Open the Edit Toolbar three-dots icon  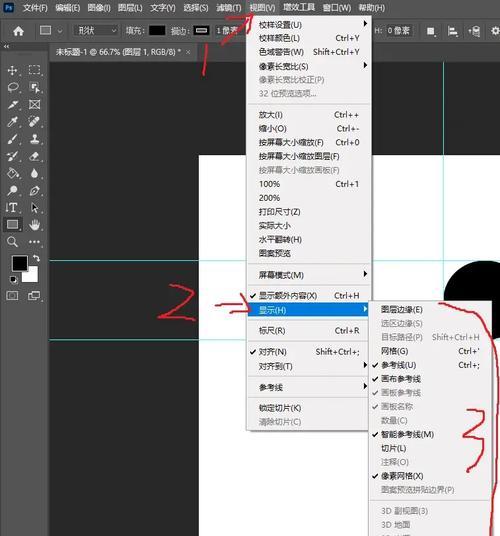34,242
